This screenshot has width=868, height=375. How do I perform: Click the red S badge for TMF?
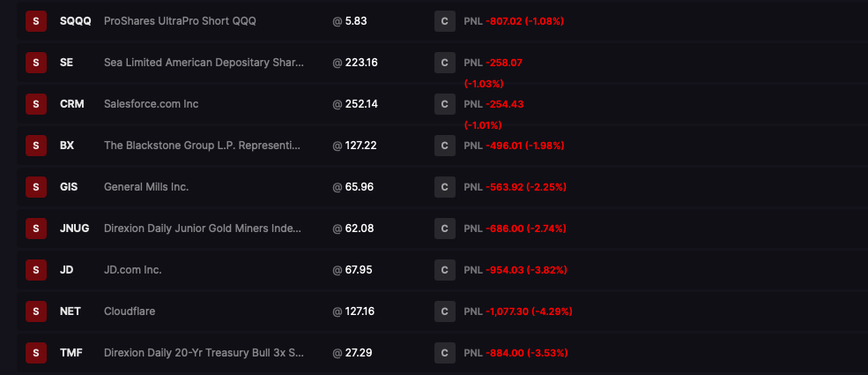[36, 353]
